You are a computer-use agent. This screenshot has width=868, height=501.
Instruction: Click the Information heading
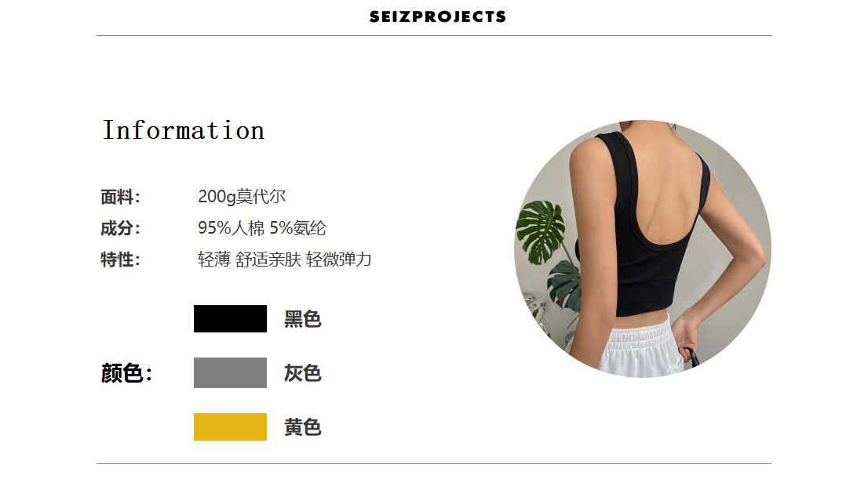[x=184, y=130]
